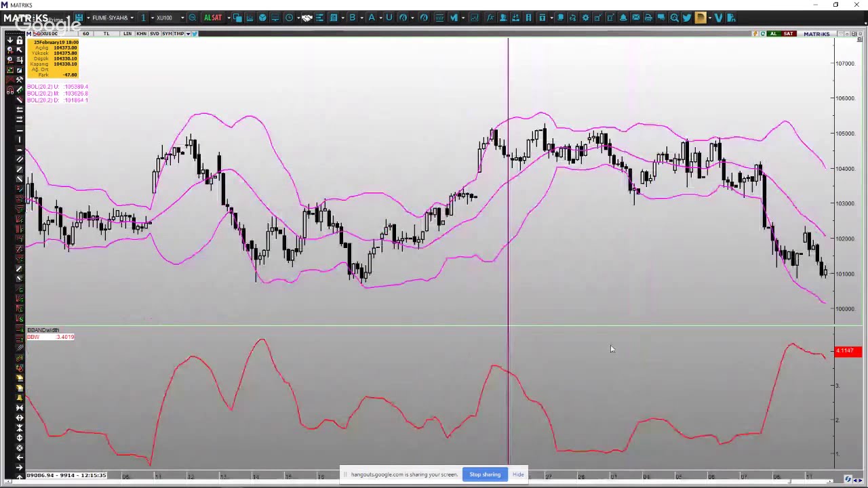This screenshot has height=488, width=868.
Task: Click the V logo icon in toolbar
Action: tap(719, 18)
